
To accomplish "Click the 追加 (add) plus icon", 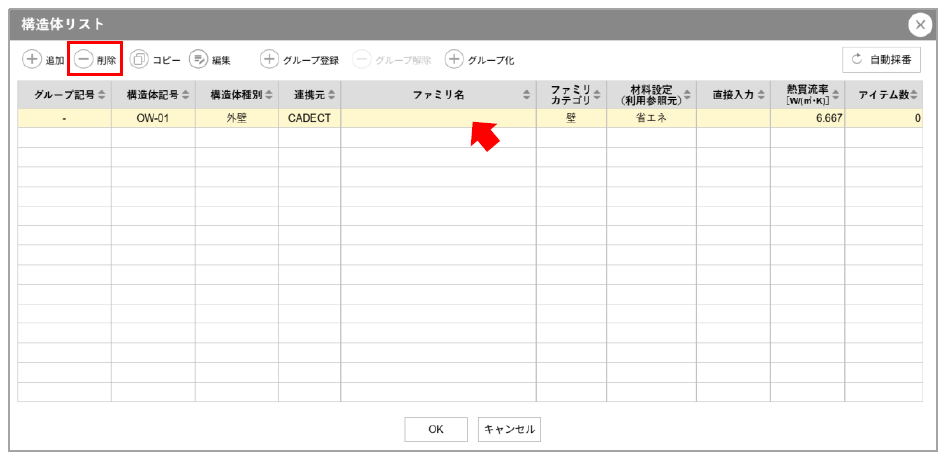I will click(x=32, y=60).
